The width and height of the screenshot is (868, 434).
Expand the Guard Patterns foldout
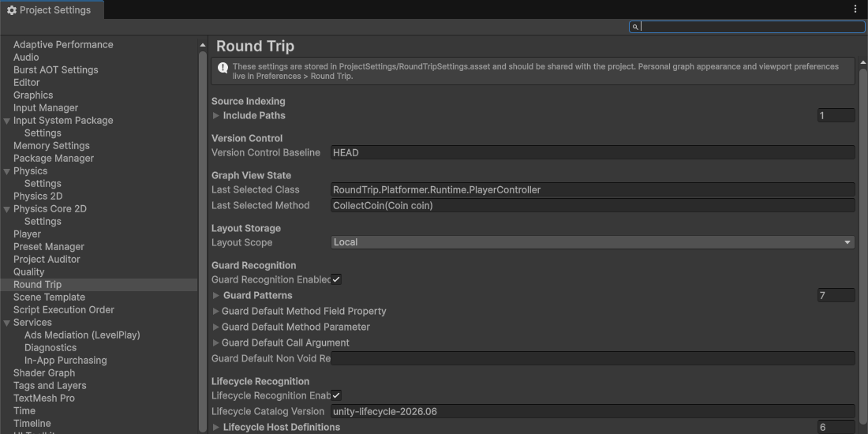216,295
